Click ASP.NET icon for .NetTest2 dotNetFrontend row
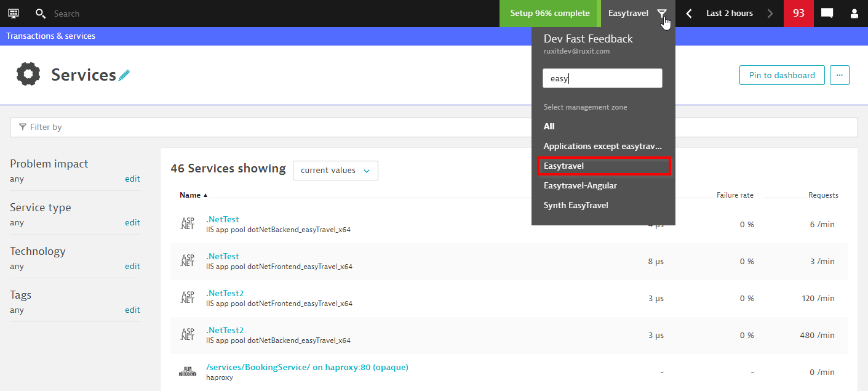 pos(188,298)
